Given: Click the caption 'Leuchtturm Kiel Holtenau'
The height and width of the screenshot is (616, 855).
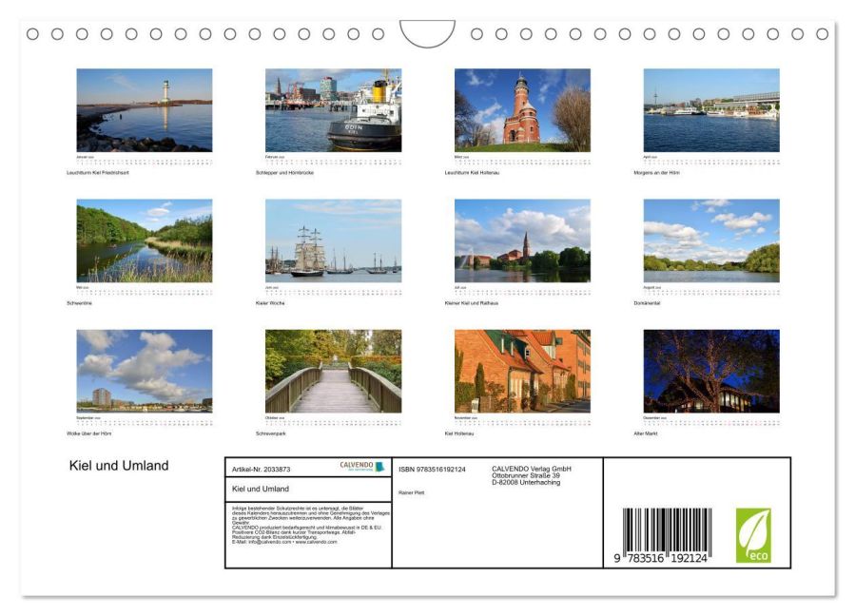Looking at the screenshot, I should [x=472, y=173].
